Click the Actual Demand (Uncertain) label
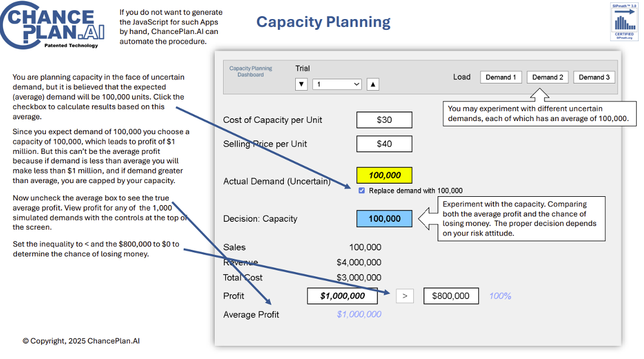 277,181
